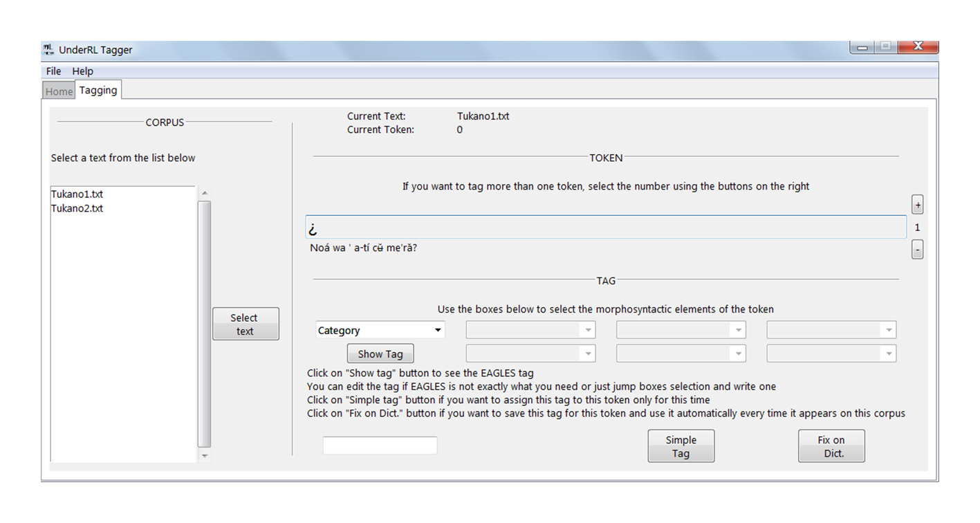The image size is (980, 523).
Task: Open top-right disabled tag dropdown
Action: (831, 331)
